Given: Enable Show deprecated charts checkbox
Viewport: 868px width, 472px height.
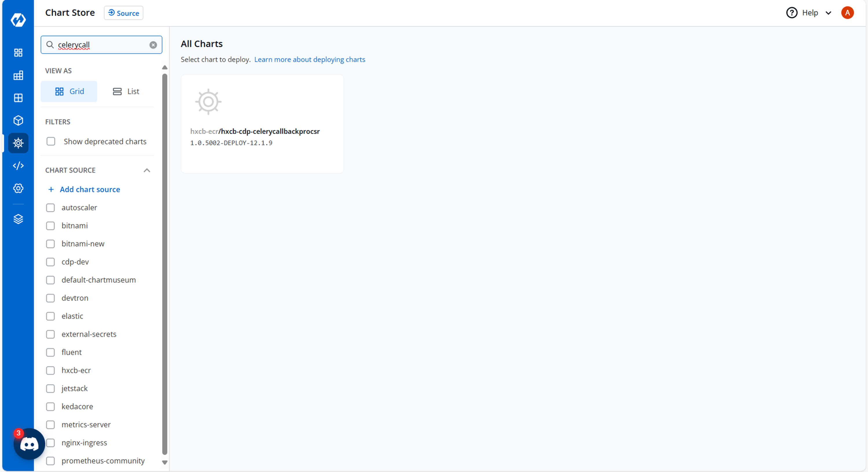Looking at the screenshot, I should point(51,141).
